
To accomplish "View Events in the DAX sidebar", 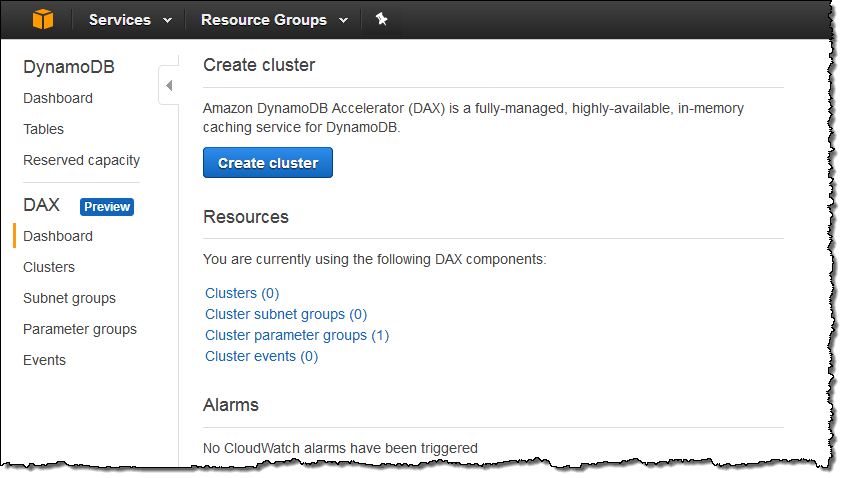I will click(x=44, y=360).
